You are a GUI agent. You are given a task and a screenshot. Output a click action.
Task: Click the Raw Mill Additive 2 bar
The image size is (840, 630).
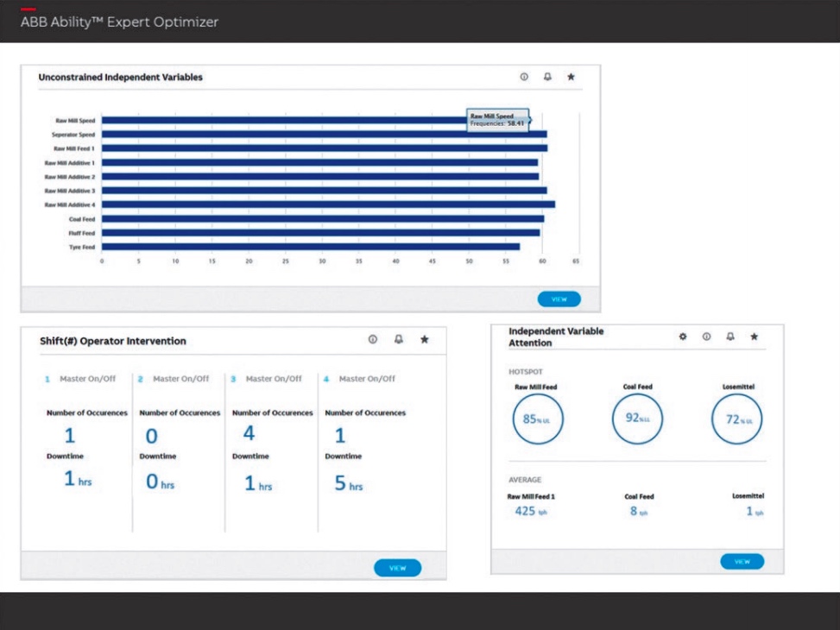tap(320, 176)
